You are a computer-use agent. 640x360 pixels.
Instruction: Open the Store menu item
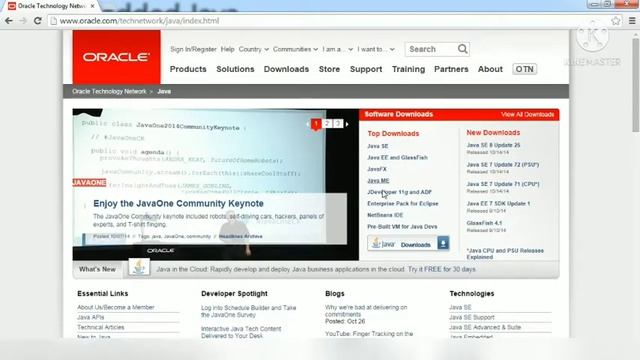329,69
